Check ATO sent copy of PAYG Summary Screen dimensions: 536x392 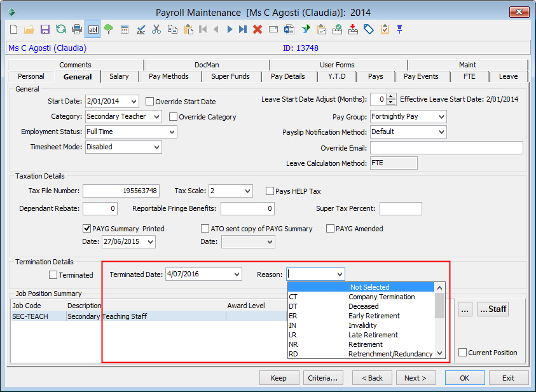click(205, 229)
